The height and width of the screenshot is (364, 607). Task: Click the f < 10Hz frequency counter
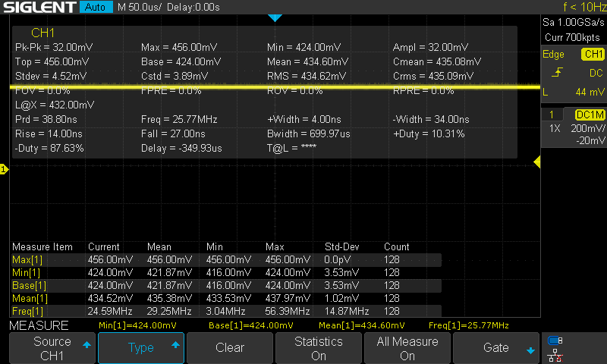click(584, 7)
